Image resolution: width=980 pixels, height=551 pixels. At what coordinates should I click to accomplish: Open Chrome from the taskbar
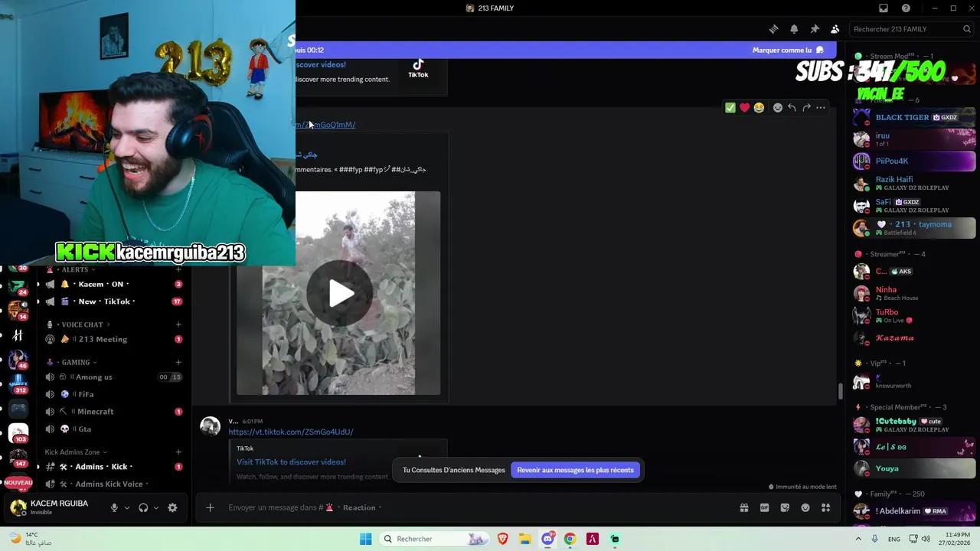coord(570,539)
